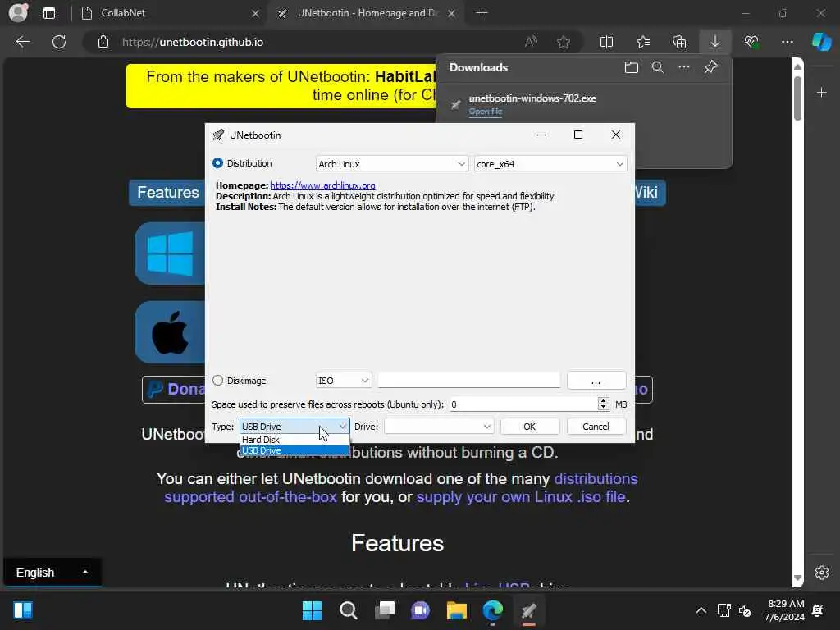Open the downloaded unetbootin-windows-702.exe file link

[x=486, y=112]
